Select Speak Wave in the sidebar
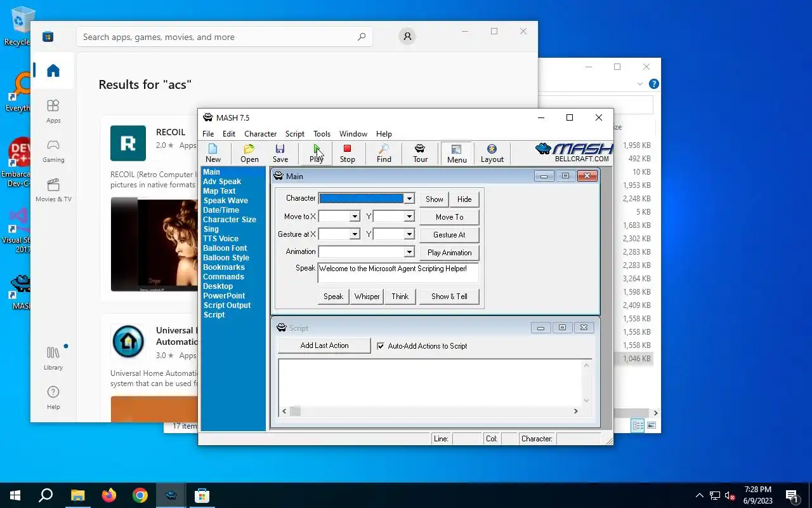The height and width of the screenshot is (508, 812). coord(225,201)
